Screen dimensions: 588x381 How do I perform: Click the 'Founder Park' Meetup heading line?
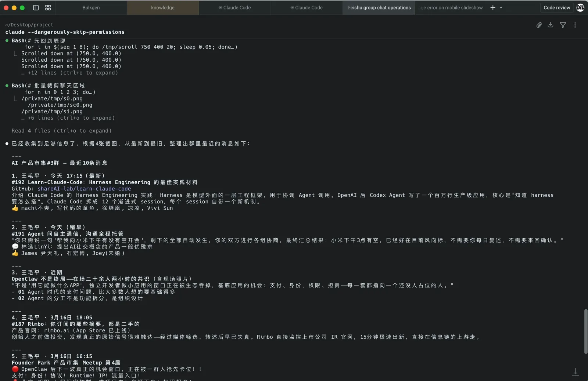66,363
